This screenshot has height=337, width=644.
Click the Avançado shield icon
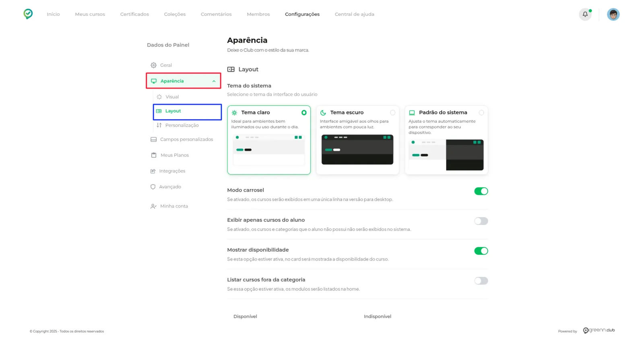153,187
